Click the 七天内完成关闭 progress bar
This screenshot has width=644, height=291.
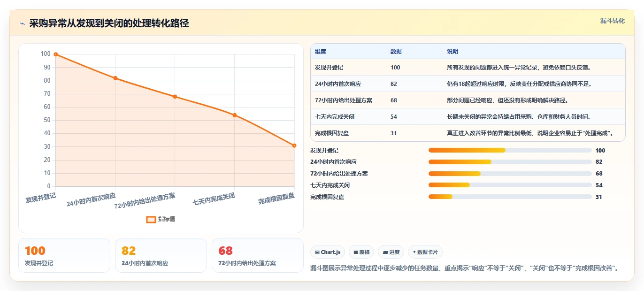point(510,185)
